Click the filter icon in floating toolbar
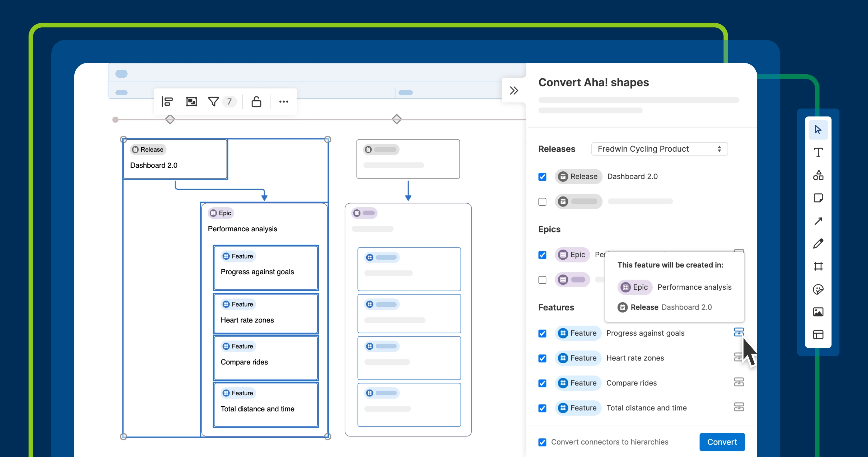868x457 pixels. [213, 101]
